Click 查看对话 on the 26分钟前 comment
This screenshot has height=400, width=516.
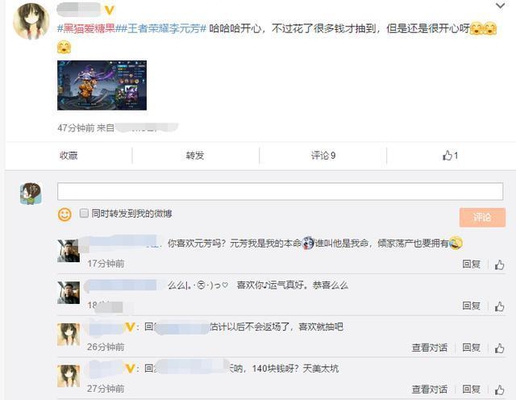click(429, 348)
